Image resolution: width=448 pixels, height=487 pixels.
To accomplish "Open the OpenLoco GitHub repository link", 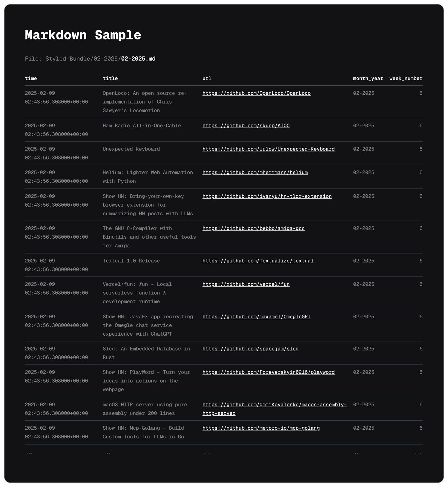I will point(256,93).
